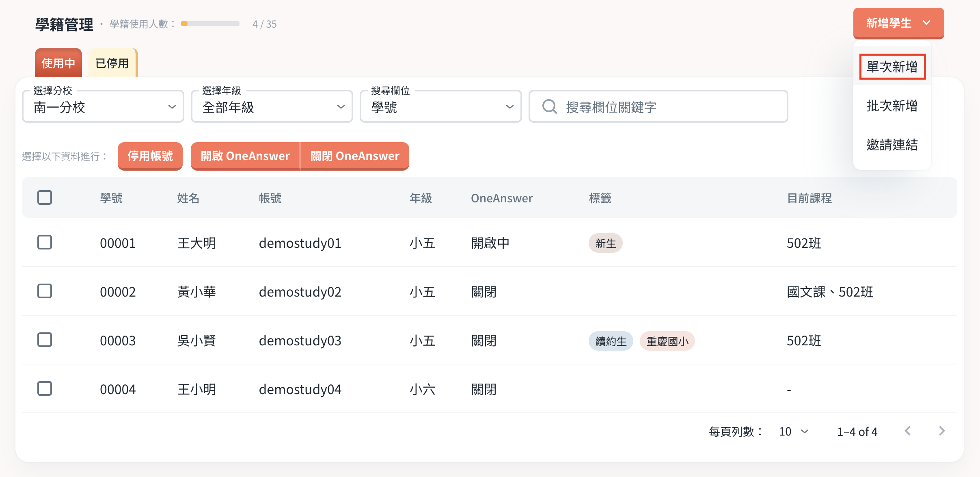Click the 國文課、502班 course cell
The width and height of the screenshot is (980, 477).
coord(830,292)
